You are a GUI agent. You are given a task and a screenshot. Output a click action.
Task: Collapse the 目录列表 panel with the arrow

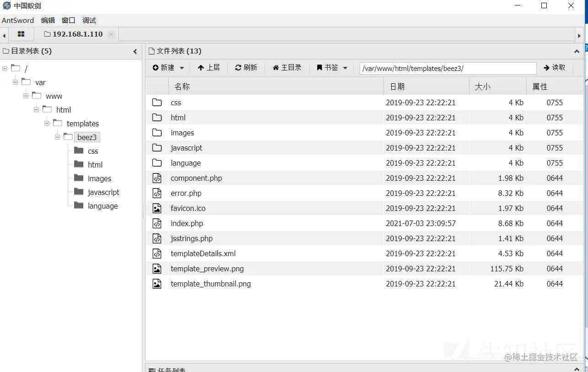point(135,51)
